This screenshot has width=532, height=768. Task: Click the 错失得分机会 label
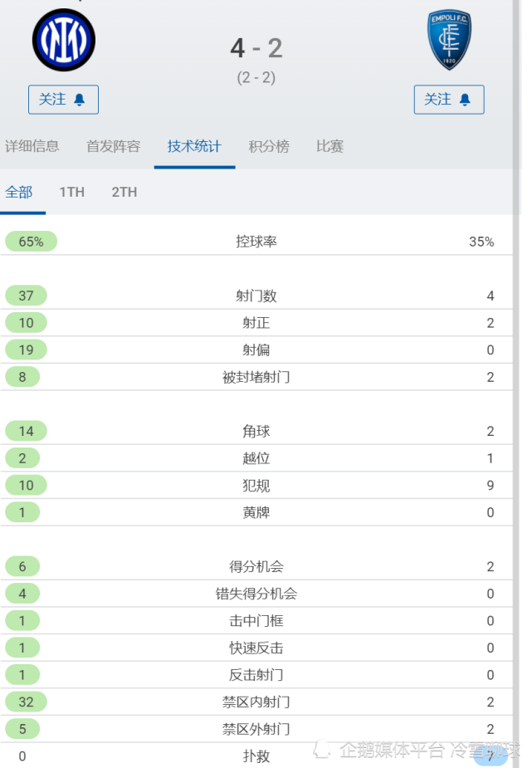point(256,594)
